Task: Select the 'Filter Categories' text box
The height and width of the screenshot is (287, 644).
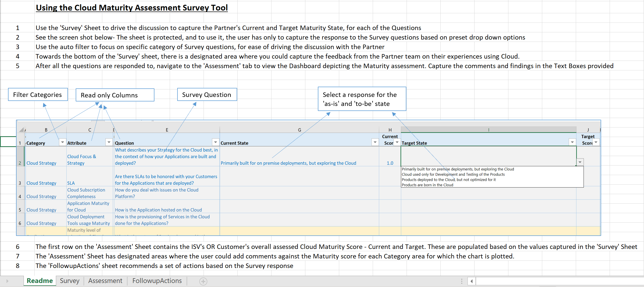Action: pos(38,94)
